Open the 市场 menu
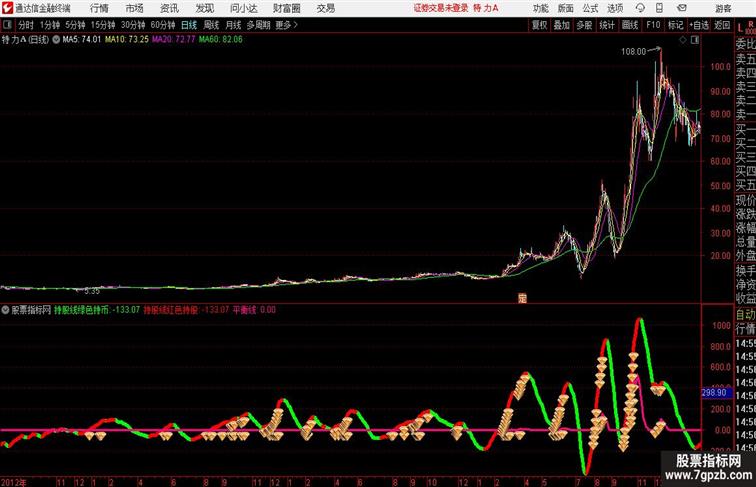The image size is (756, 487). [x=135, y=8]
